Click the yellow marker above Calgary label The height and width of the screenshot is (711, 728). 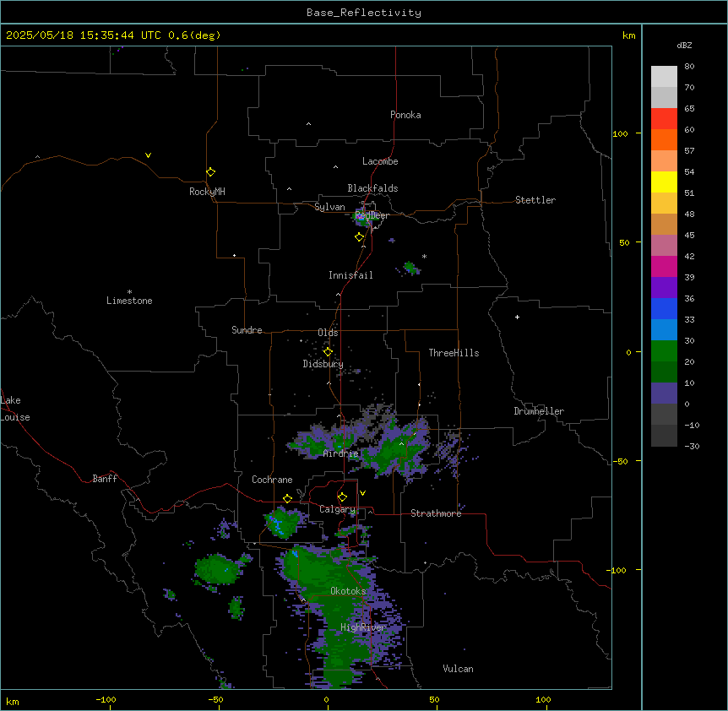tap(342, 497)
